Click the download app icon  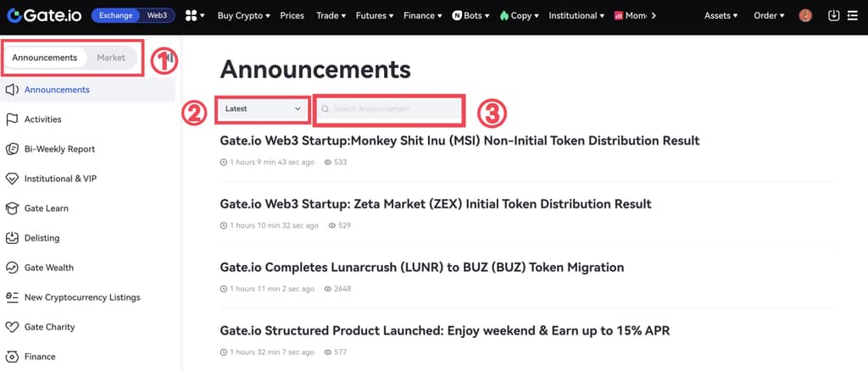point(833,15)
